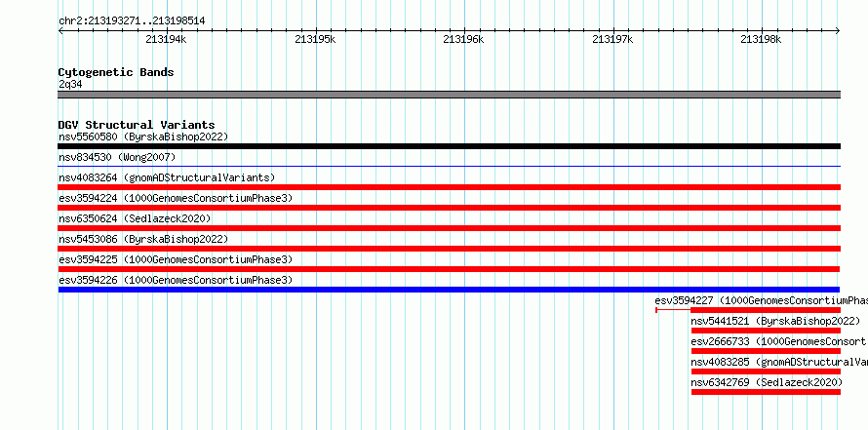Select the Cytogenetic Bands track title

point(116,72)
